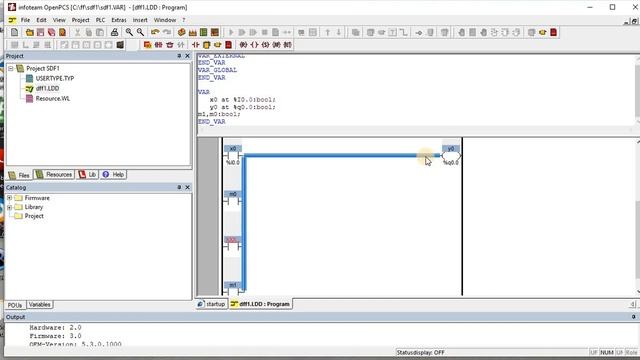Click the red document icon at top toolbar end
This screenshot has width=640, height=360.
coord(553,32)
